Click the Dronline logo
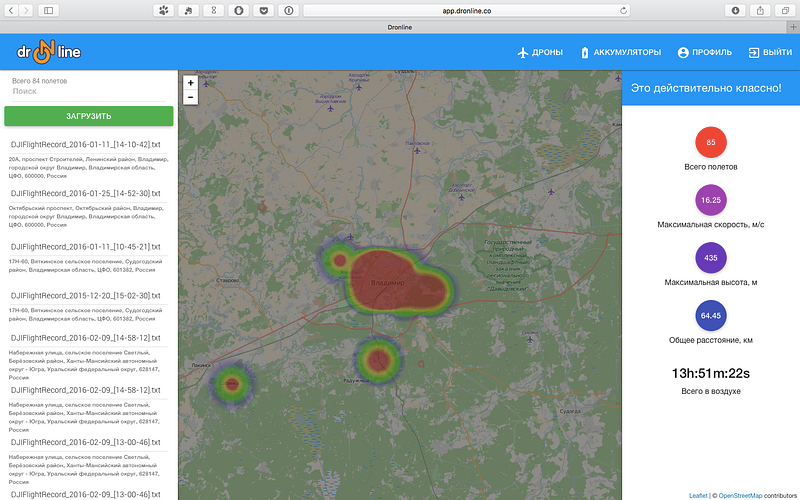This screenshot has width=800, height=500. tap(48, 52)
